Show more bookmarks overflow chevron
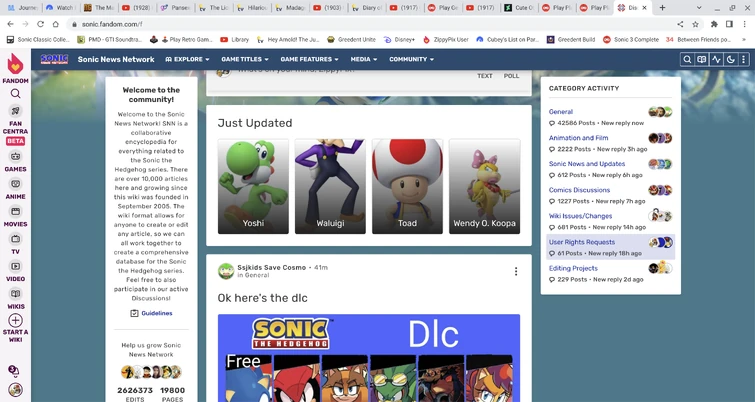 744,39
